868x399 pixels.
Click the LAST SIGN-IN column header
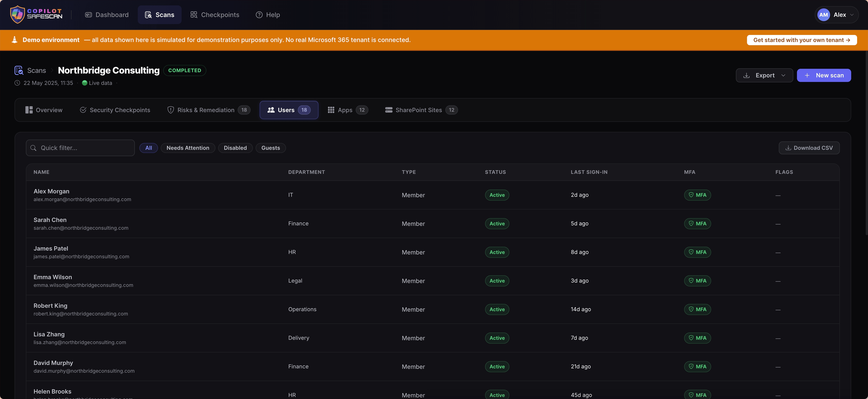point(589,172)
